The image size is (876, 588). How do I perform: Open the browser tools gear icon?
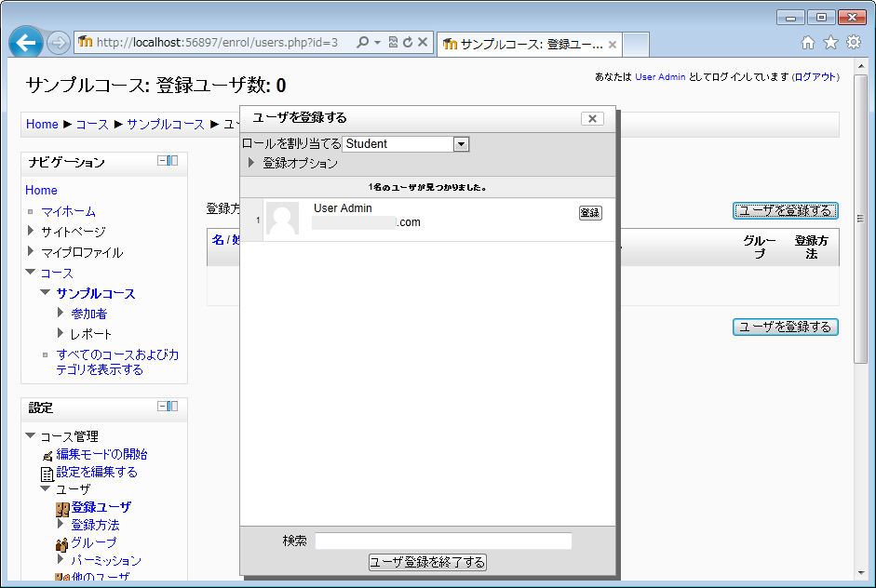tap(853, 43)
